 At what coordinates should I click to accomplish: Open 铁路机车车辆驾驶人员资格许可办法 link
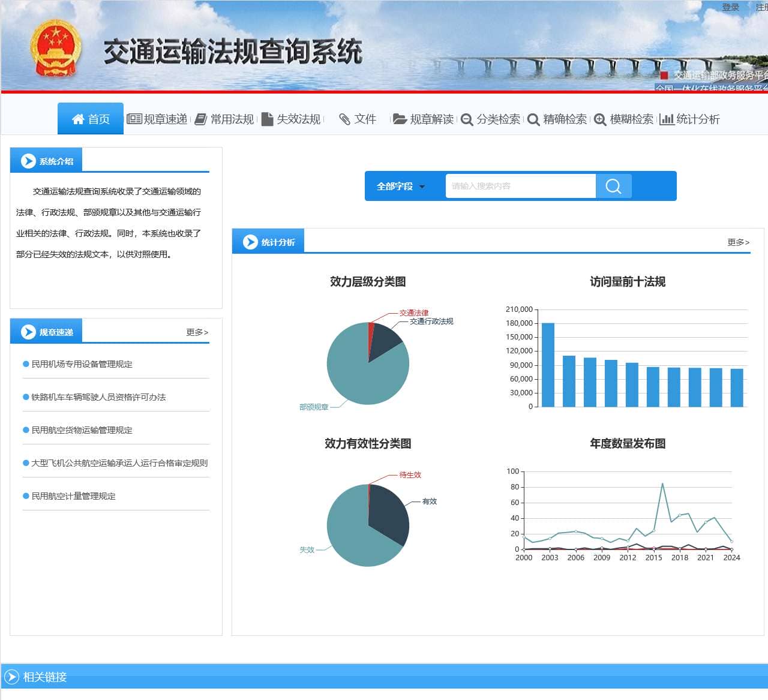[x=98, y=397]
